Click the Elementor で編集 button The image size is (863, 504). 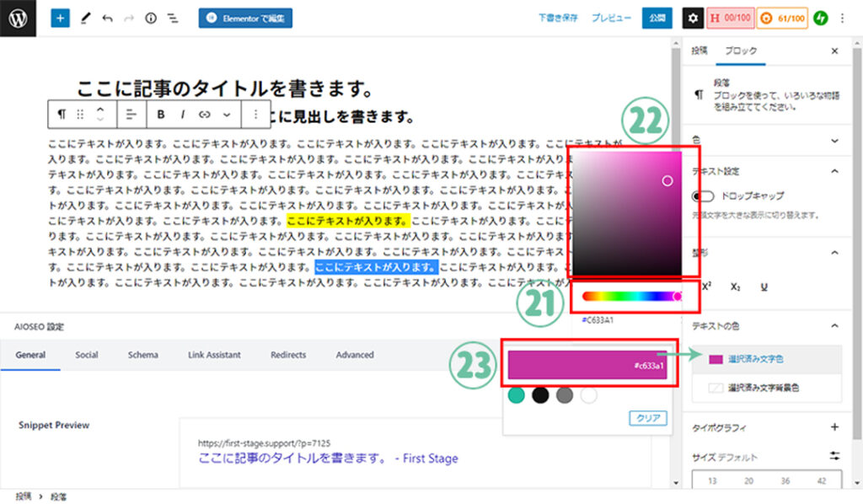(x=245, y=18)
